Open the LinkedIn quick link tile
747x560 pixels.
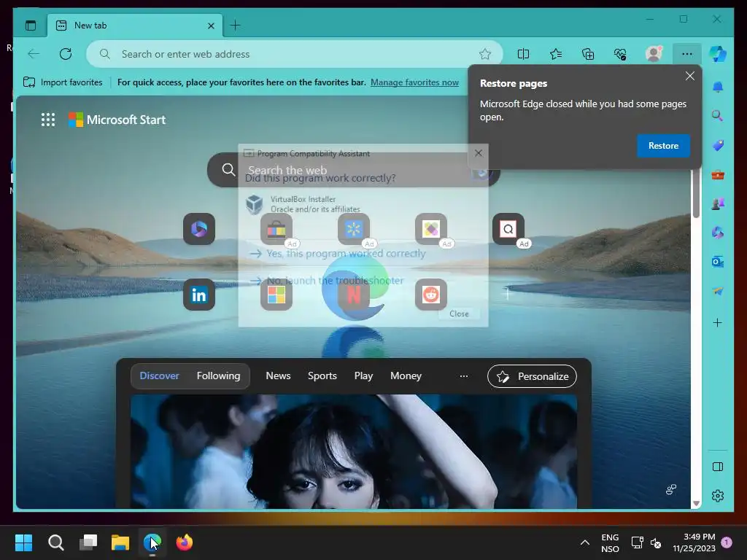[x=199, y=295]
